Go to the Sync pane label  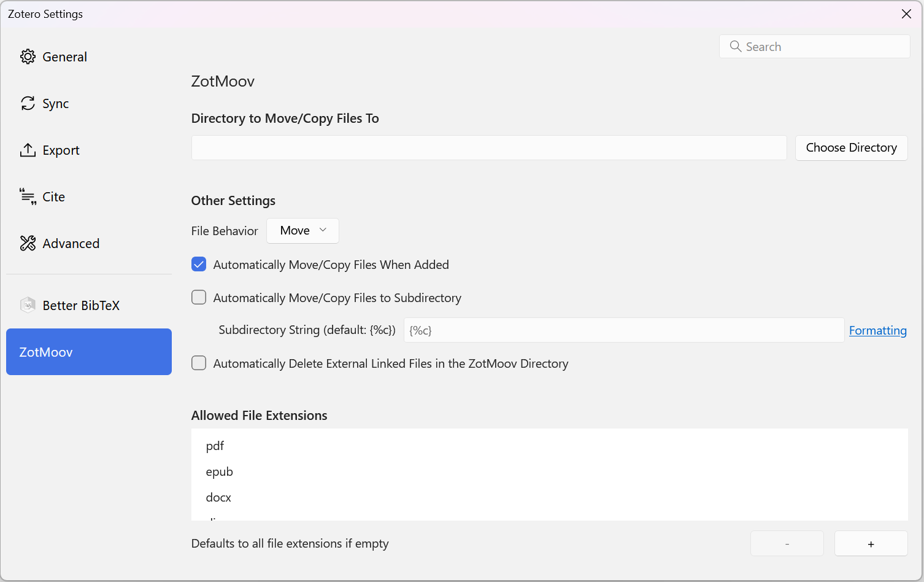click(x=56, y=104)
